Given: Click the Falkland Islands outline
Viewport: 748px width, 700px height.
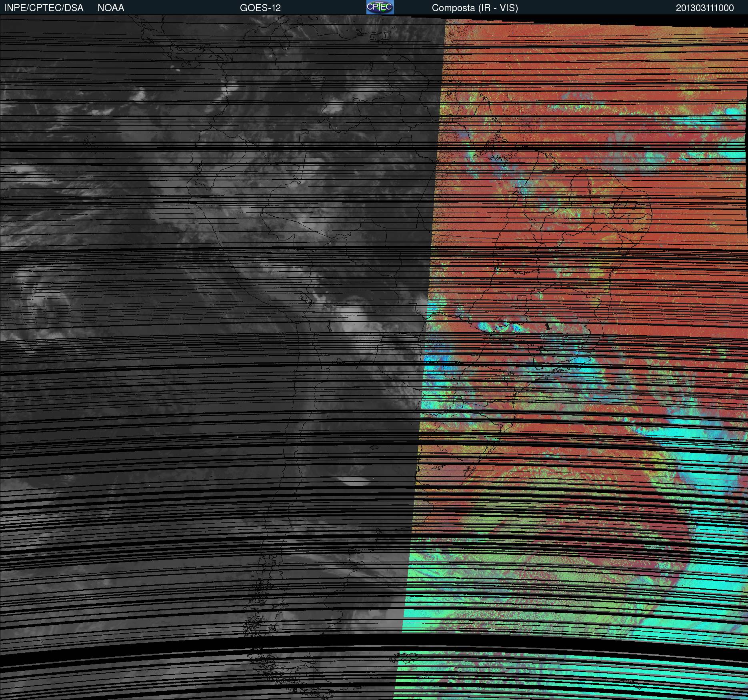Looking at the screenshot, I should tap(406, 656).
